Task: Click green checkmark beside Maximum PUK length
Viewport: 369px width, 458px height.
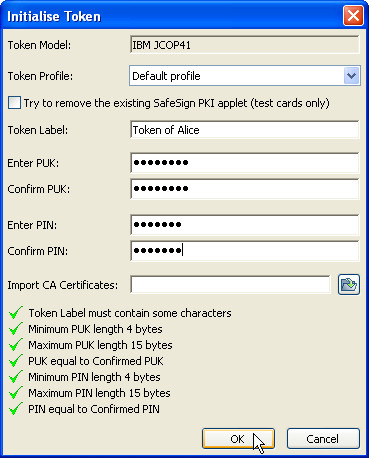Action: pos(16,345)
